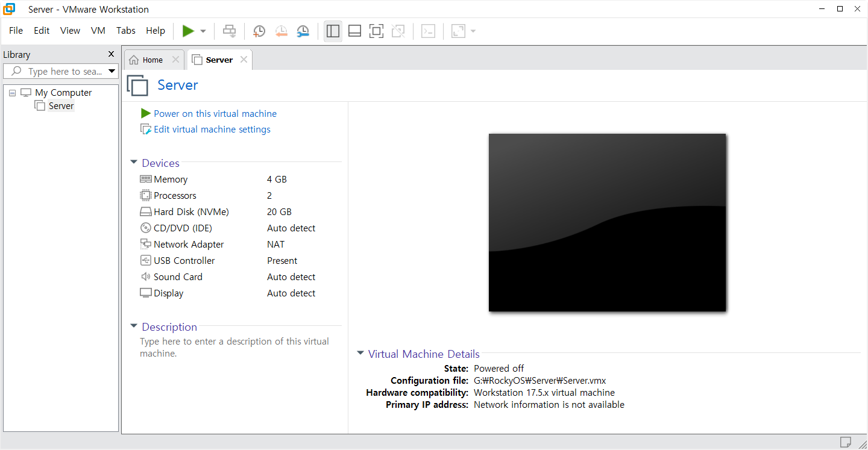This screenshot has width=868, height=450.
Task: Click the VMware Workstation title bar icon
Action: pos(9,9)
